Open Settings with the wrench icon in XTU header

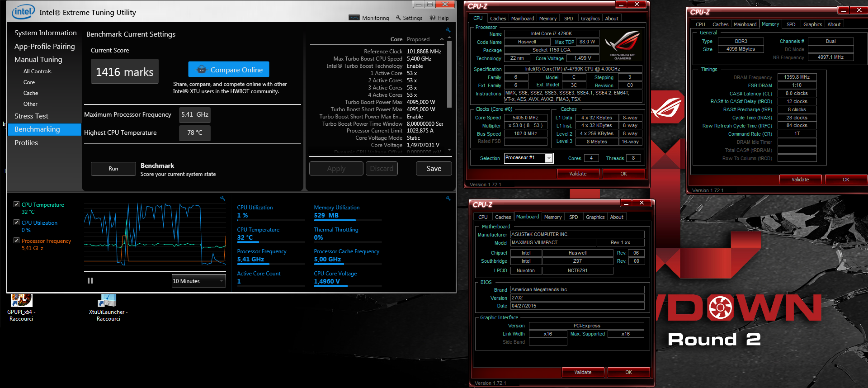(x=398, y=18)
